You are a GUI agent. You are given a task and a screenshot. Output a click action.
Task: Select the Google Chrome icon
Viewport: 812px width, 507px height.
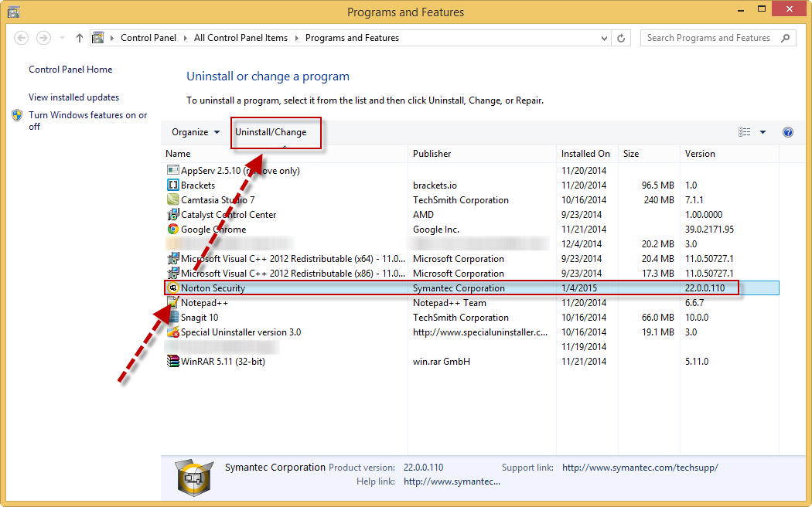point(173,229)
